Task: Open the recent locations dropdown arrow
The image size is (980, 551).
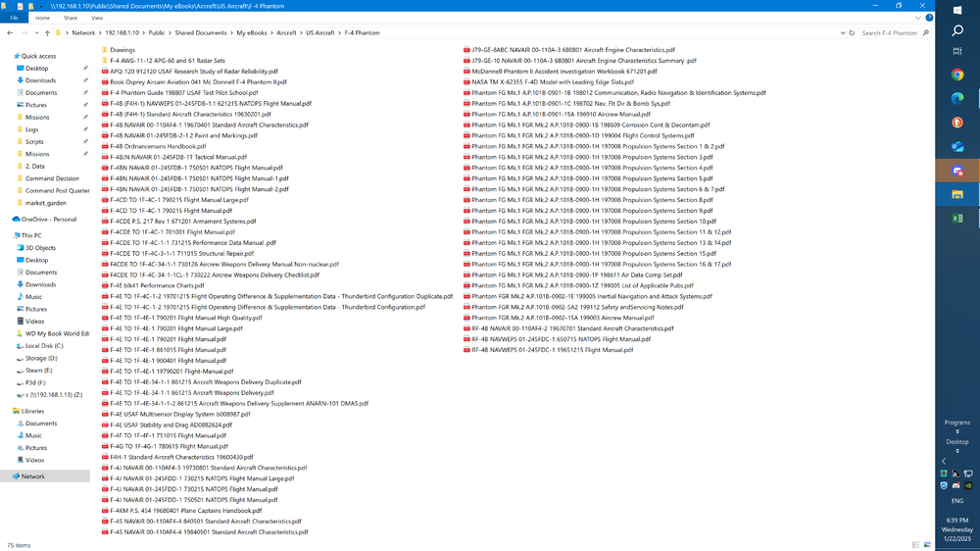Action: [x=36, y=33]
